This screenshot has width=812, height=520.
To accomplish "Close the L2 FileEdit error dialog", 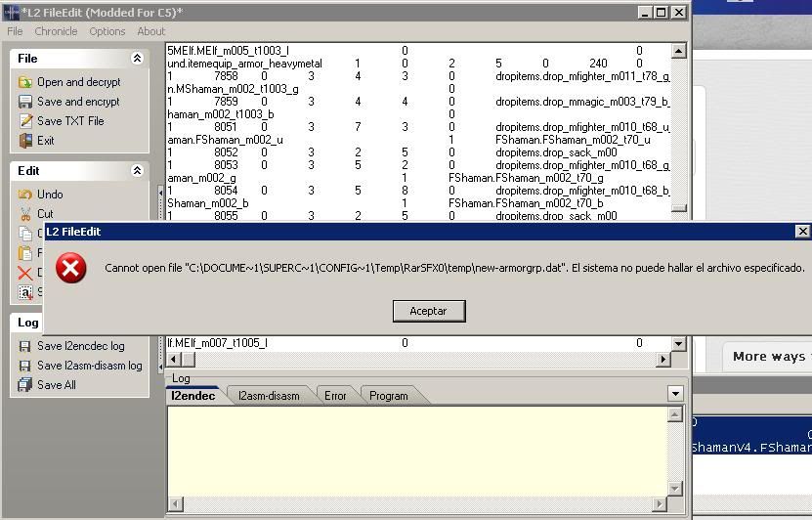I will (x=802, y=232).
